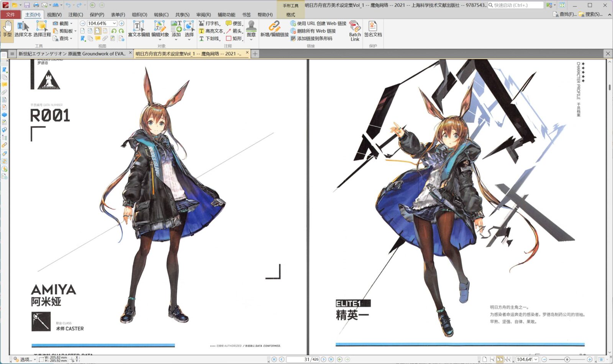Image resolution: width=613 pixels, height=364 pixels.
Task: Open the Rich Text Edit tool (富文本编辑)
Action: [139, 29]
